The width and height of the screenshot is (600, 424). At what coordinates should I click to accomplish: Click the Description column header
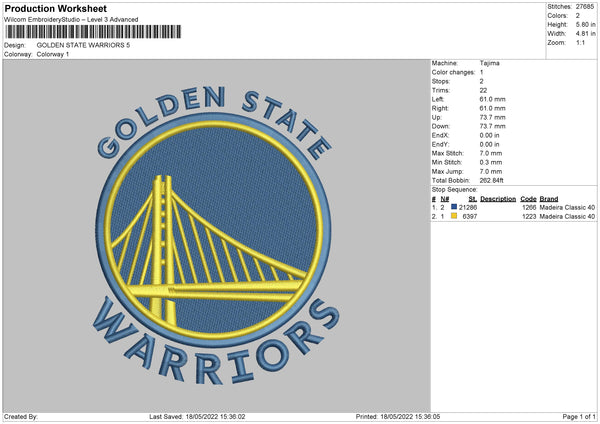(498, 199)
